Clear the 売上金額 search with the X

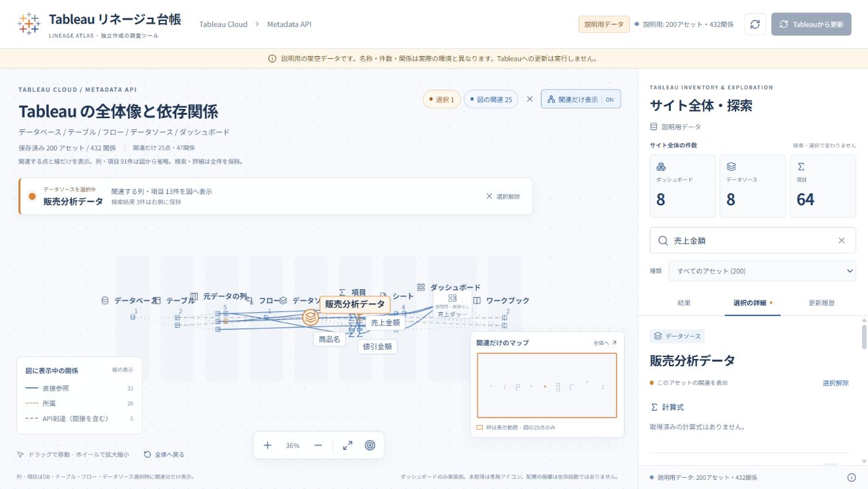(842, 241)
